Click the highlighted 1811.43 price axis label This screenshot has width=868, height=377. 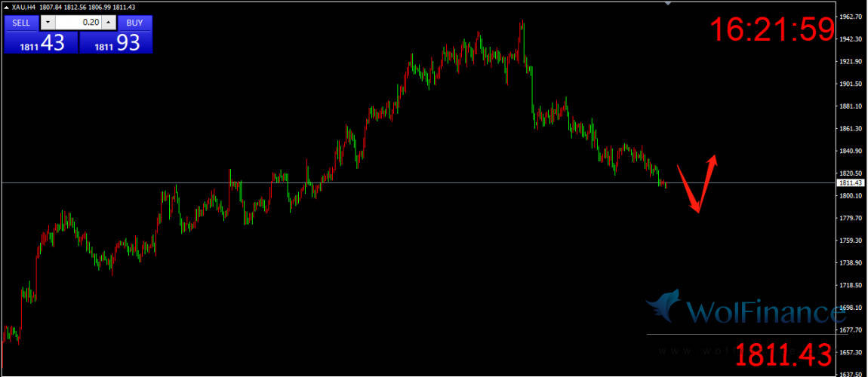[x=851, y=182]
